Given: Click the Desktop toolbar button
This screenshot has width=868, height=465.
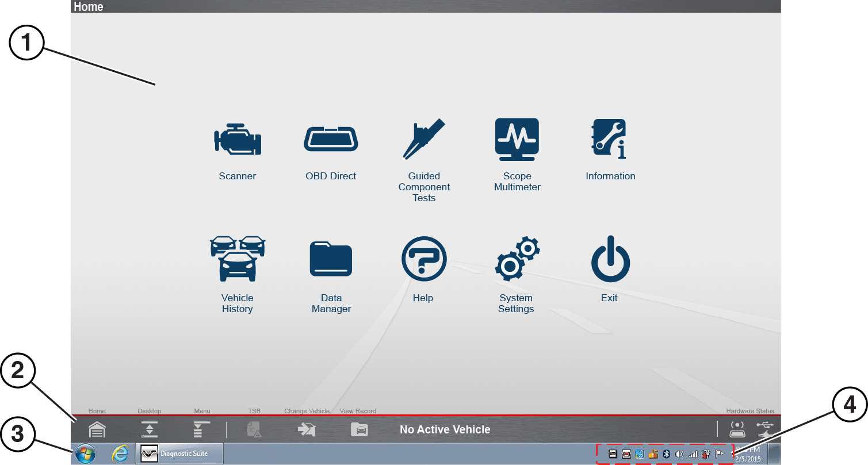Looking at the screenshot, I should click(x=150, y=429).
